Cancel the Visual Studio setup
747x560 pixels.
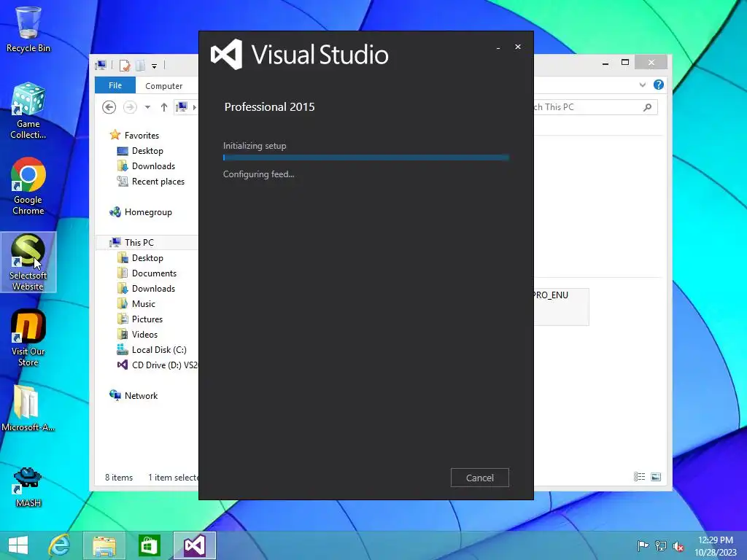click(x=479, y=478)
